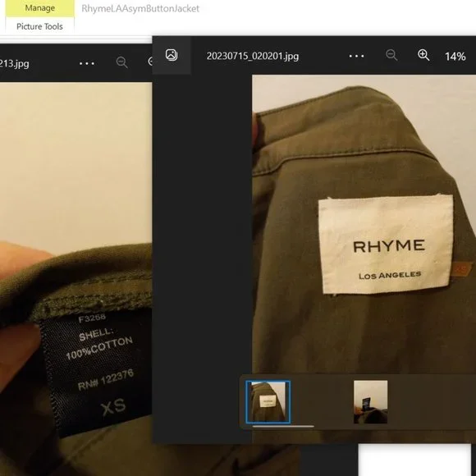
Task: Click the 213.jpg file name in back window
Action: coord(15,64)
